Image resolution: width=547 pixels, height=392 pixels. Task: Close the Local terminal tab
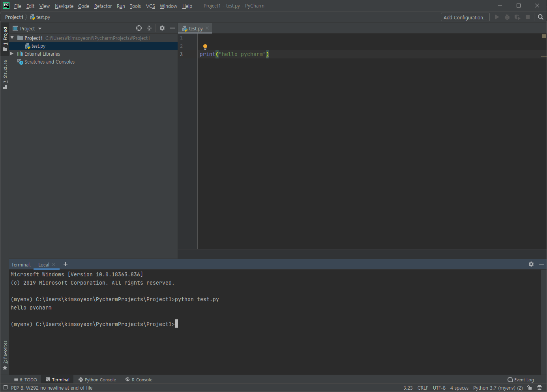click(x=54, y=264)
